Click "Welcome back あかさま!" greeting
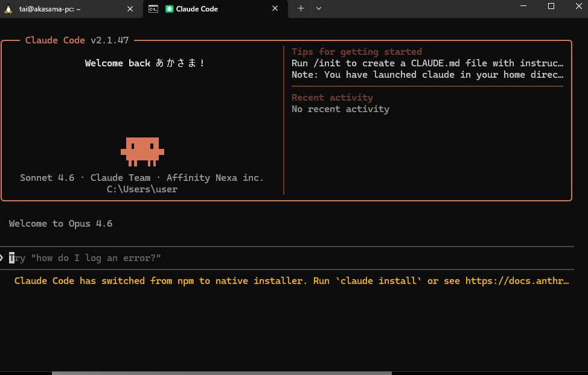The height and width of the screenshot is (375, 588). pyautogui.click(x=145, y=63)
